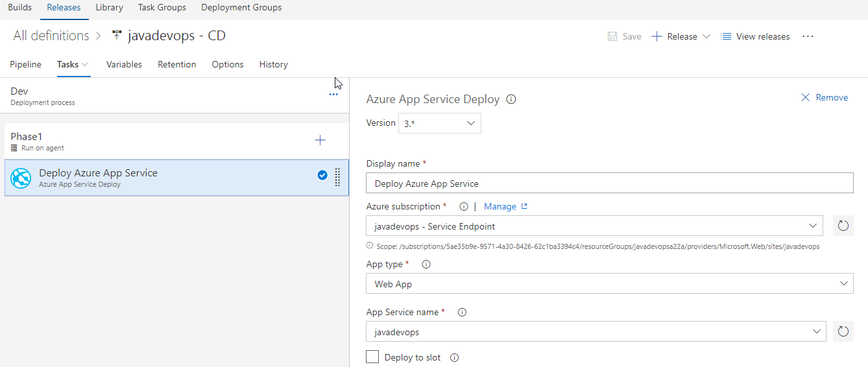Open the Dev environment ellipsis menu
868x367 pixels.
click(x=333, y=95)
